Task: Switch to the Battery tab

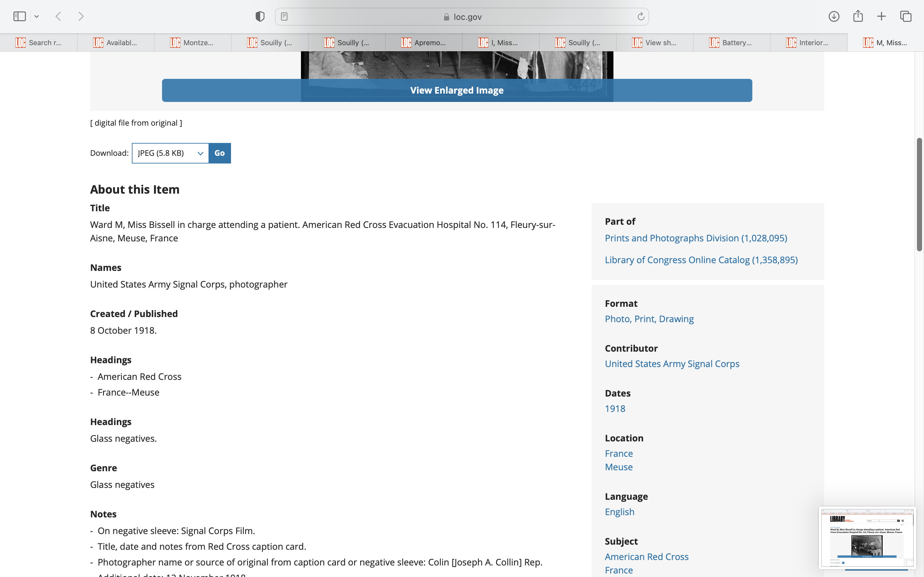Action: 731,43
